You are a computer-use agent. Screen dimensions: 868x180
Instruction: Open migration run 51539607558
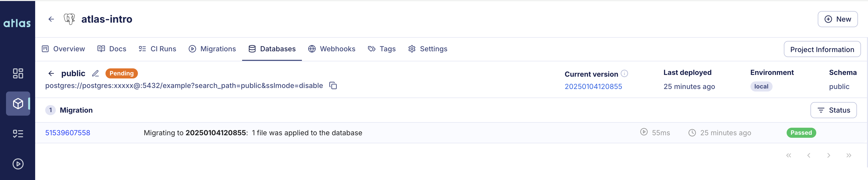click(x=68, y=133)
